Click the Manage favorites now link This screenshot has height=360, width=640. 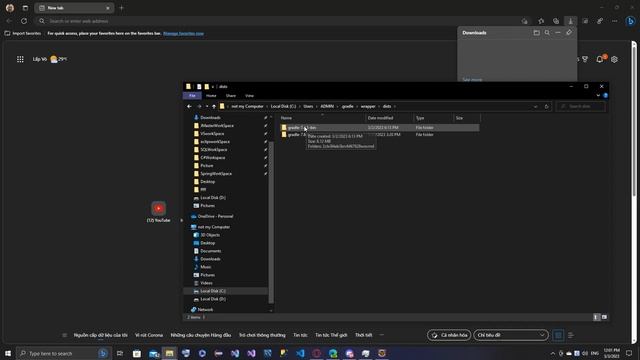click(x=183, y=33)
